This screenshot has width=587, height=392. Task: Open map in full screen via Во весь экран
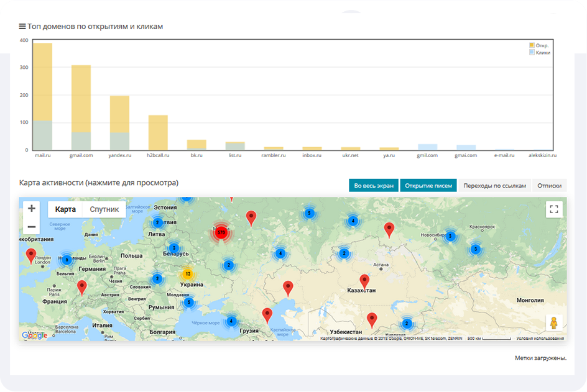374,185
